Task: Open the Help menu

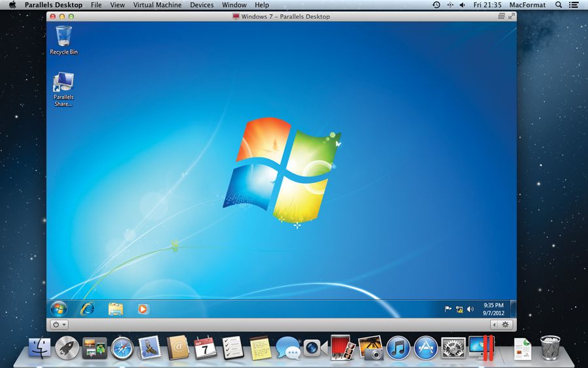Action: pyautogui.click(x=262, y=5)
